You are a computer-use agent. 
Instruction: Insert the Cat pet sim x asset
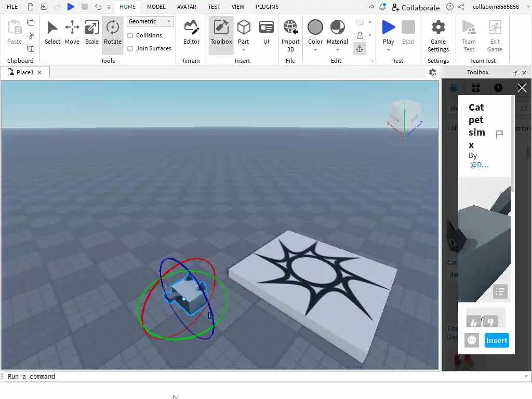tap(496, 340)
